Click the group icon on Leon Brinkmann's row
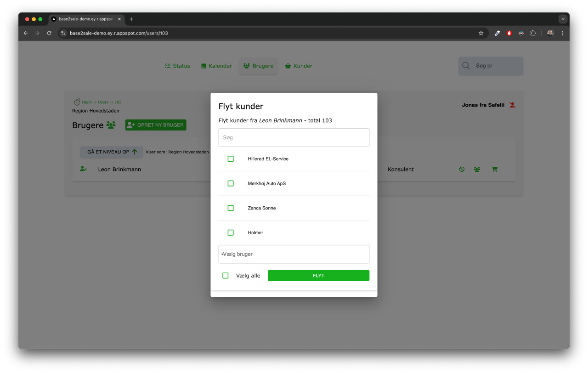Viewport: 588px width, 373px height. pos(477,169)
